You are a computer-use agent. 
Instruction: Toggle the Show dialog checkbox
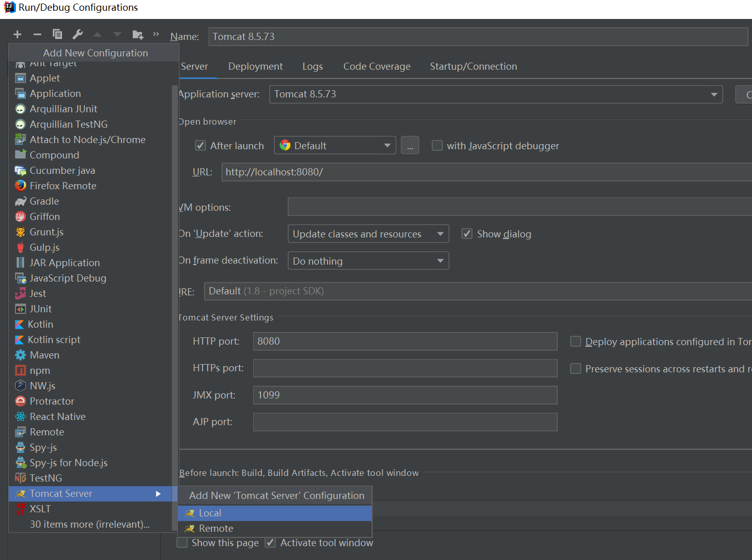pyautogui.click(x=467, y=234)
